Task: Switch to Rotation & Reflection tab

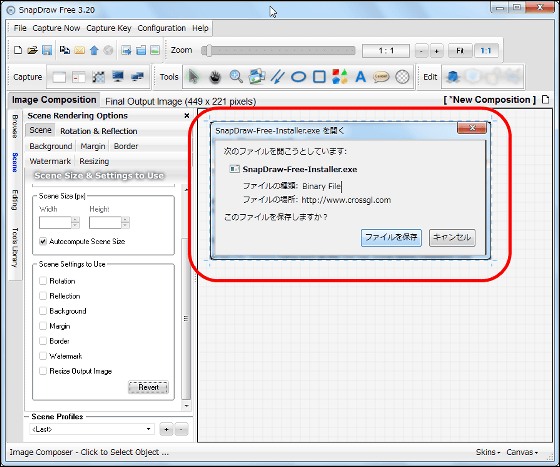Action: point(99,131)
